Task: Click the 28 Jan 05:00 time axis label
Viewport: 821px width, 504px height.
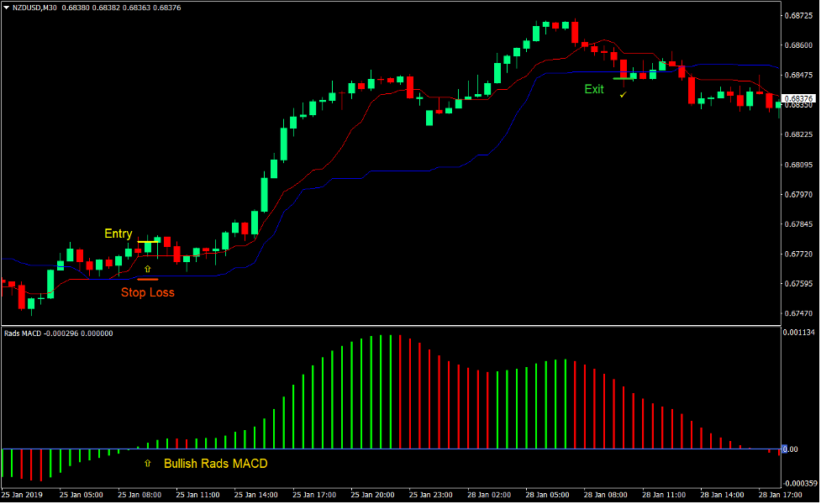Action: [x=546, y=496]
